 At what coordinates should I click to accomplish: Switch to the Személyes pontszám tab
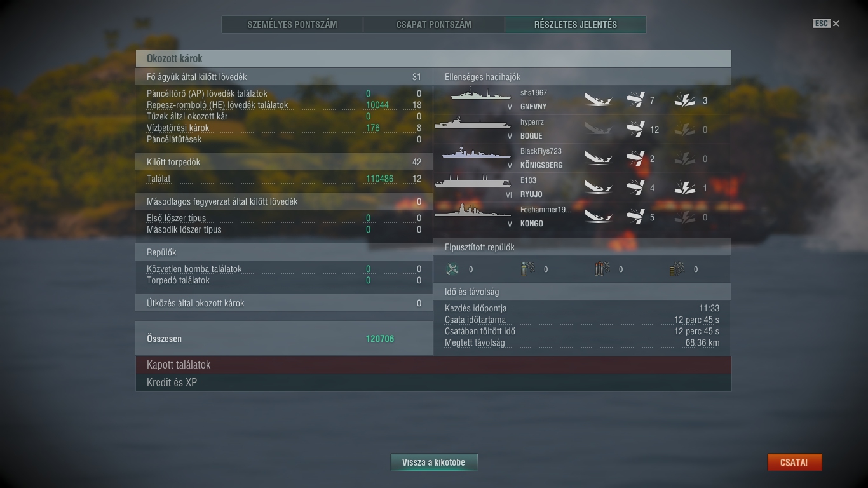292,25
